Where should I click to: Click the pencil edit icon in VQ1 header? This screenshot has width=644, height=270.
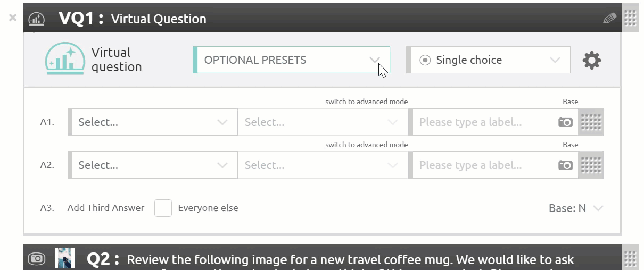pyautogui.click(x=609, y=18)
